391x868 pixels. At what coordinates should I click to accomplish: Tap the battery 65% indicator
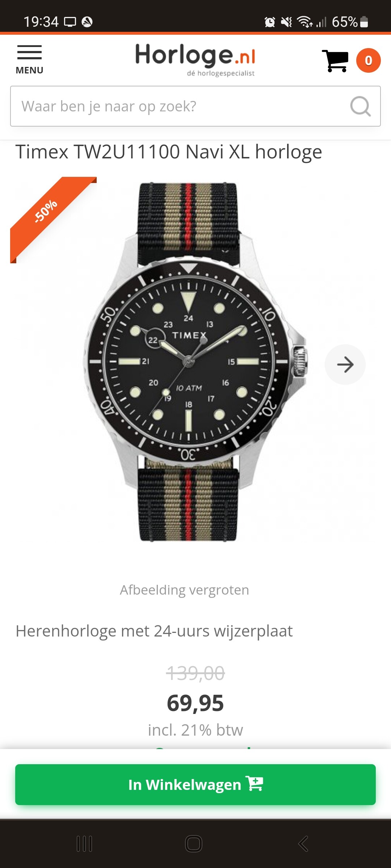tap(350, 22)
